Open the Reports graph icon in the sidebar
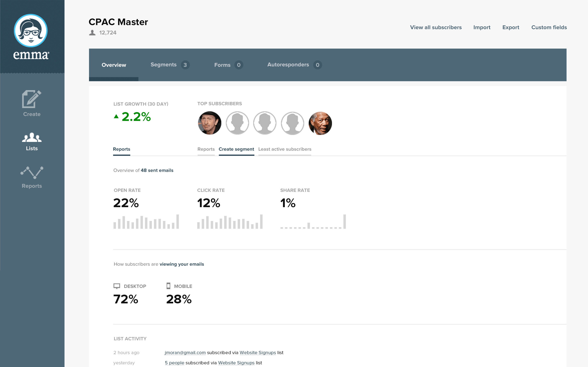Screen dimensions: 588x367 point(32,172)
